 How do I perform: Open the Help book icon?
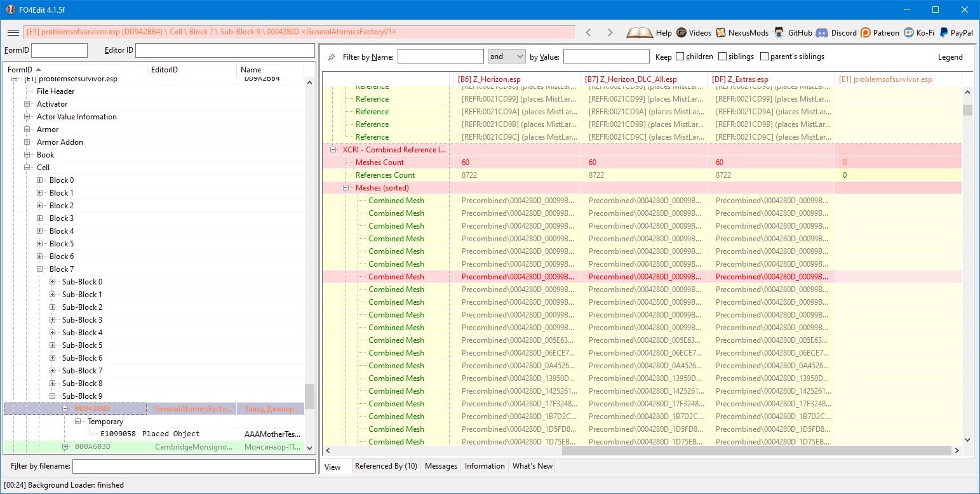click(640, 32)
